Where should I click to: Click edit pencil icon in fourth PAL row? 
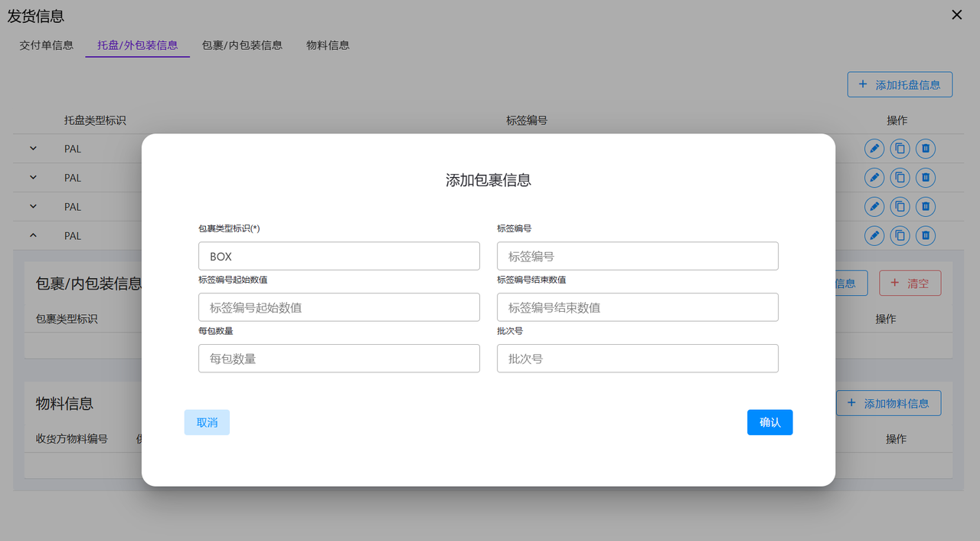874,235
